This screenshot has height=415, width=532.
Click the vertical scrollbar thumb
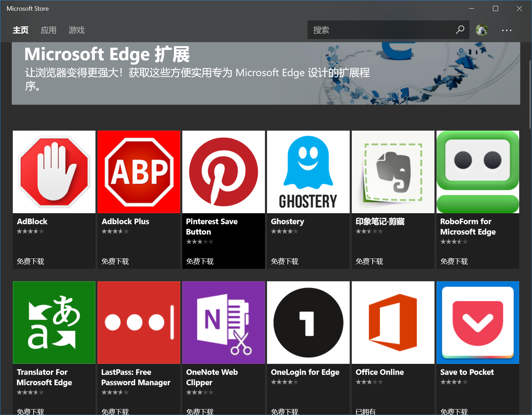[x=530, y=94]
